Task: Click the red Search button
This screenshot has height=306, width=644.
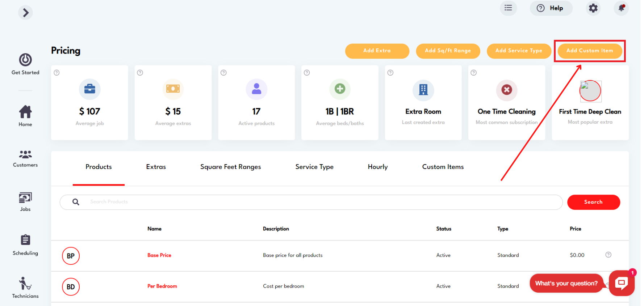Action: (593, 202)
